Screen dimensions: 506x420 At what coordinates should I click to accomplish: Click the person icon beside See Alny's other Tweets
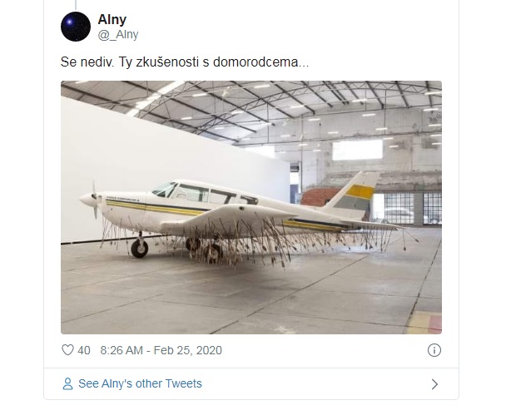67,384
